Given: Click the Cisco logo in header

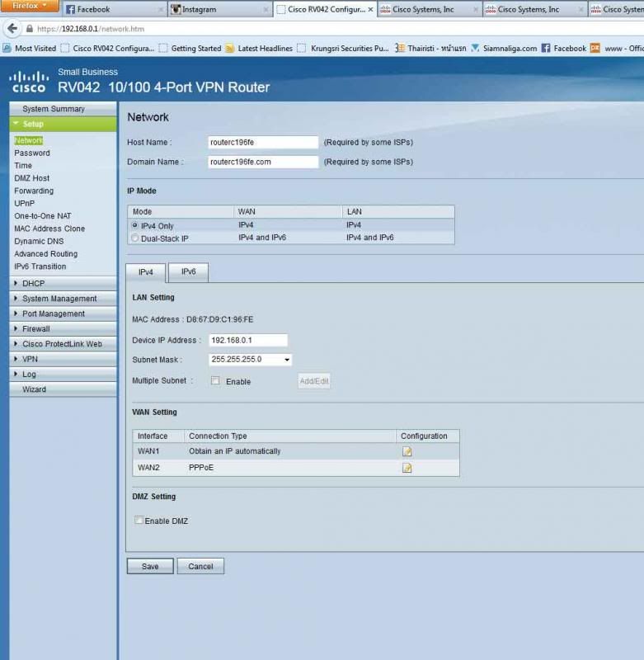Looking at the screenshot, I should point(27,81).
